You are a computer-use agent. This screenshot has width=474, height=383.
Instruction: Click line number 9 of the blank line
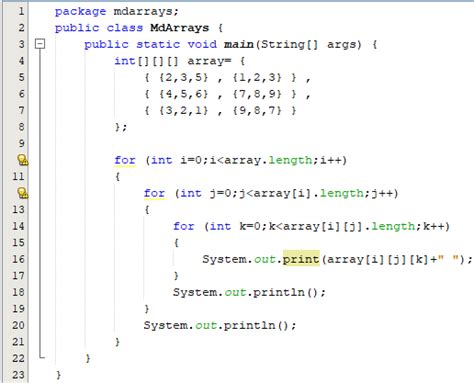coord(21,144)
